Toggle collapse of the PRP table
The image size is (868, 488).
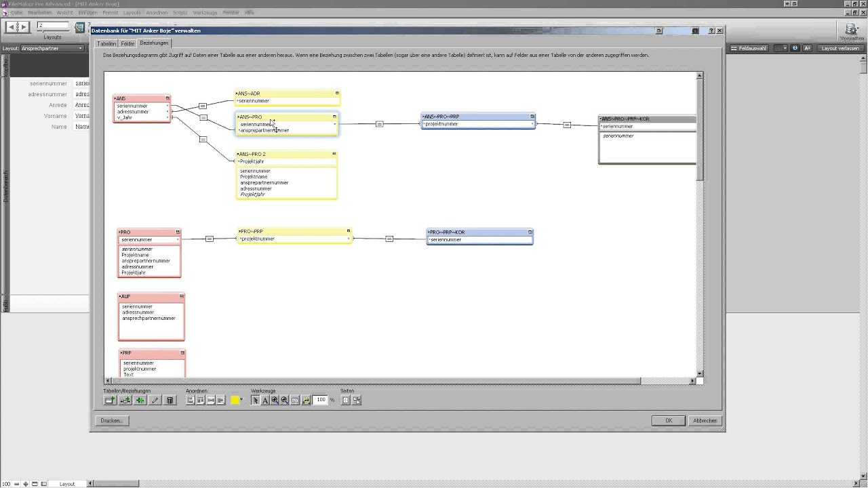pos(182,353)
